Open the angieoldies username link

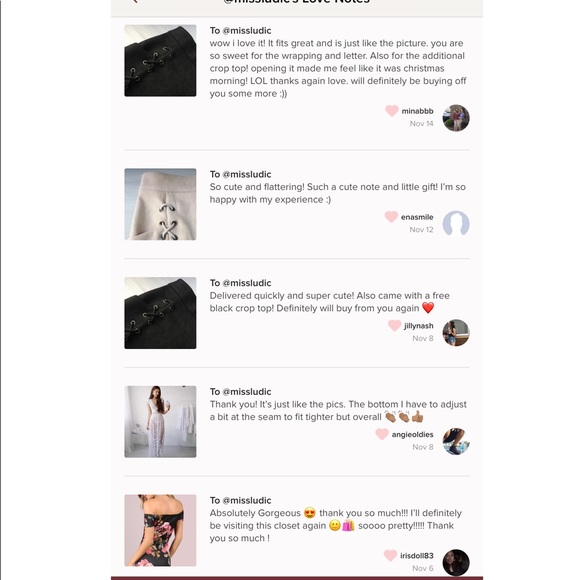[412, 435]
